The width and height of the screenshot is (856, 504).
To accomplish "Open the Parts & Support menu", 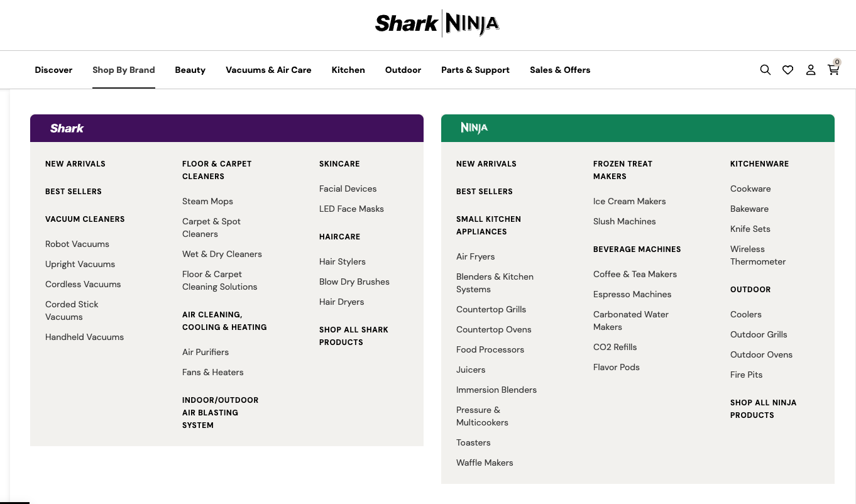I will [475, 70].
